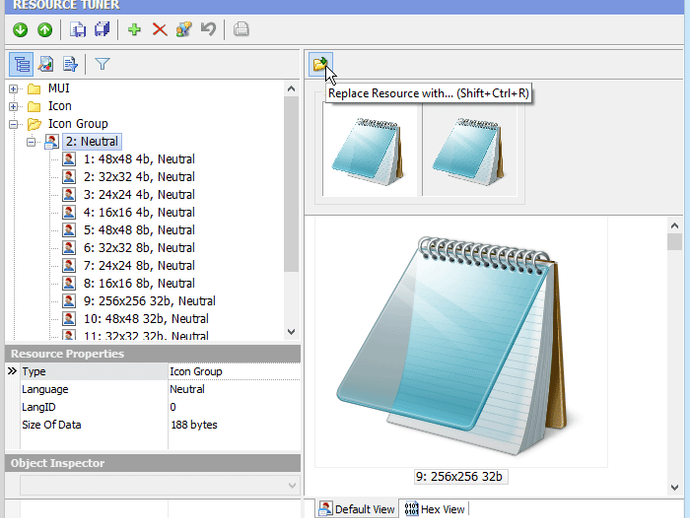
Task: Select 4: 16x16 4b, Neutral entry
Action: coord(139,212)
